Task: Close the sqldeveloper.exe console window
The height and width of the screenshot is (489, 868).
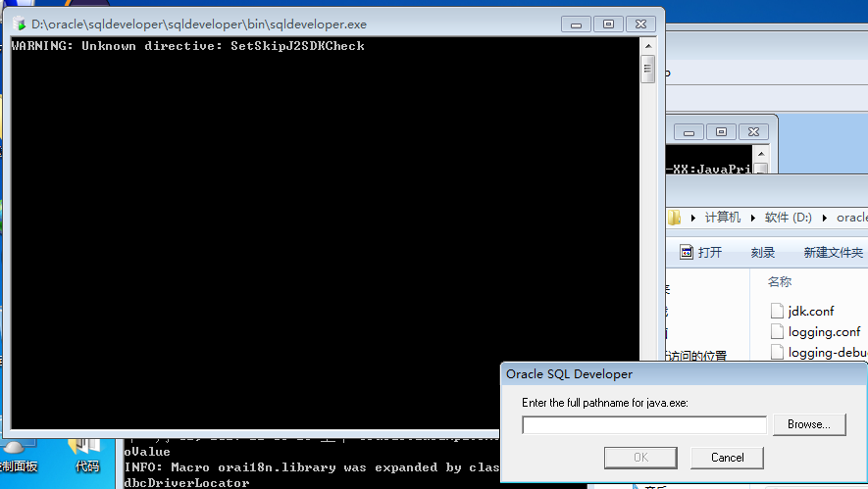Action: tap(640, 24)
